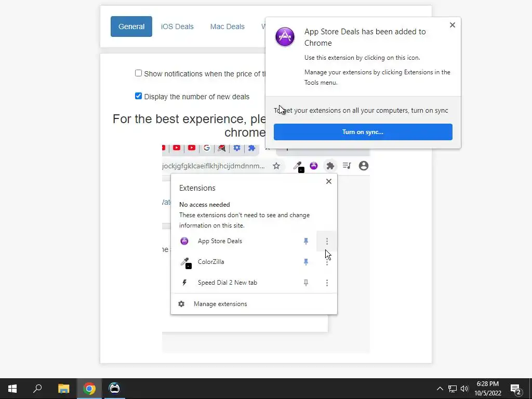532x399 pixels.
Task: Click Speed Dial 2 New tab name
Action: point(228,282)
